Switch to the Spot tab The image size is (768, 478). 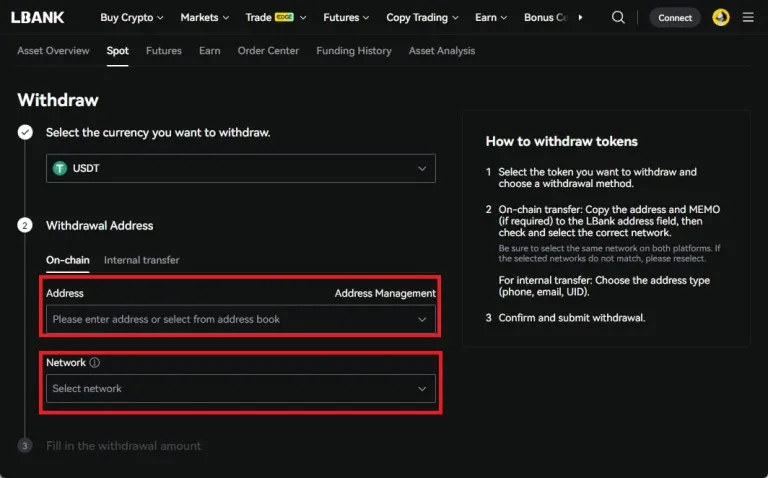118,51
